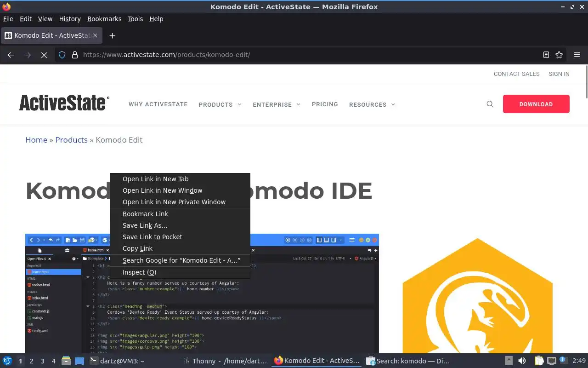Open a new tab with plus button
Viewport: 588px width, 368px height.
coord(112,35)
